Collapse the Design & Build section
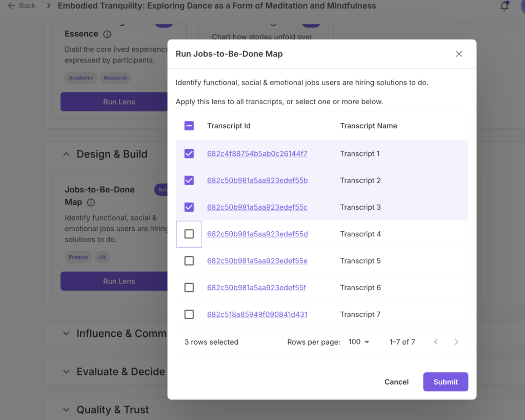525x420 pixels. [x=66, y=154]
